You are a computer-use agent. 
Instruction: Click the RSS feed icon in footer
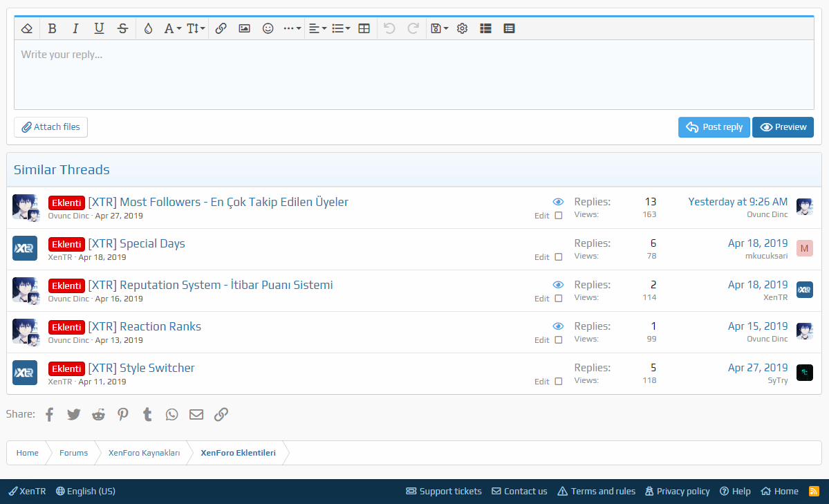click(x=814, y=492)
